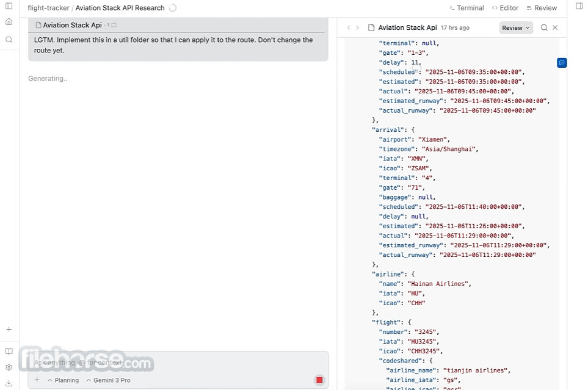The width and height of the screenshot is (588, 390).
Task: Click "tianjin airlines" codeshared value
Action: pos(476,370)
